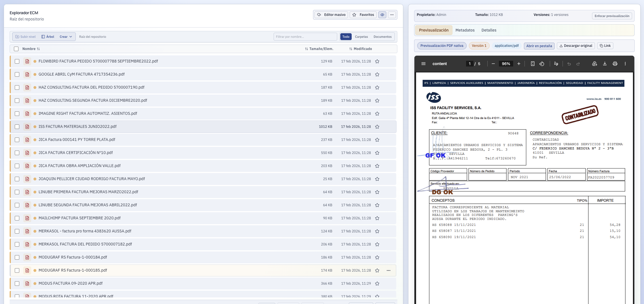
Task: Open the PDF sidebar hamburger menu
Action: click(x=423, y=64)
